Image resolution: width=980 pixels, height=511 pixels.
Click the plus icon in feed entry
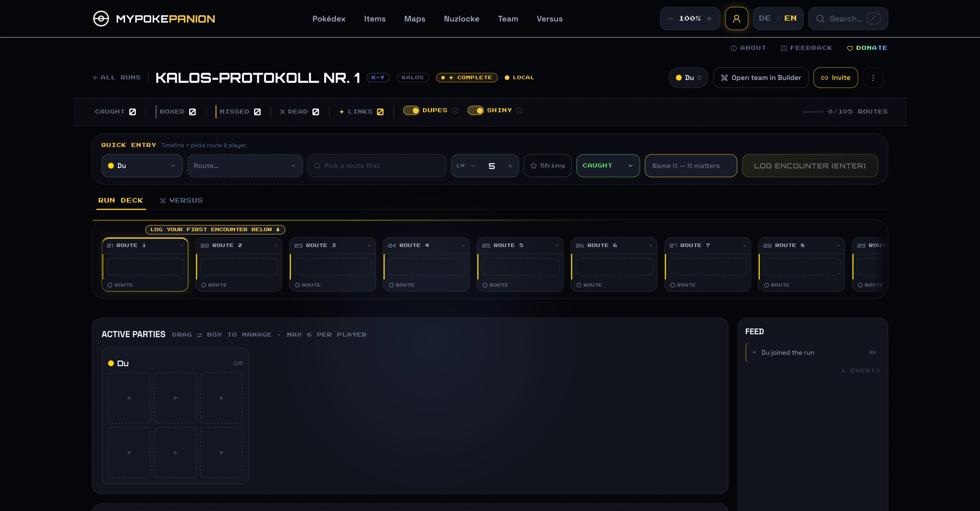pyautogui.click(x=754, y=352)
